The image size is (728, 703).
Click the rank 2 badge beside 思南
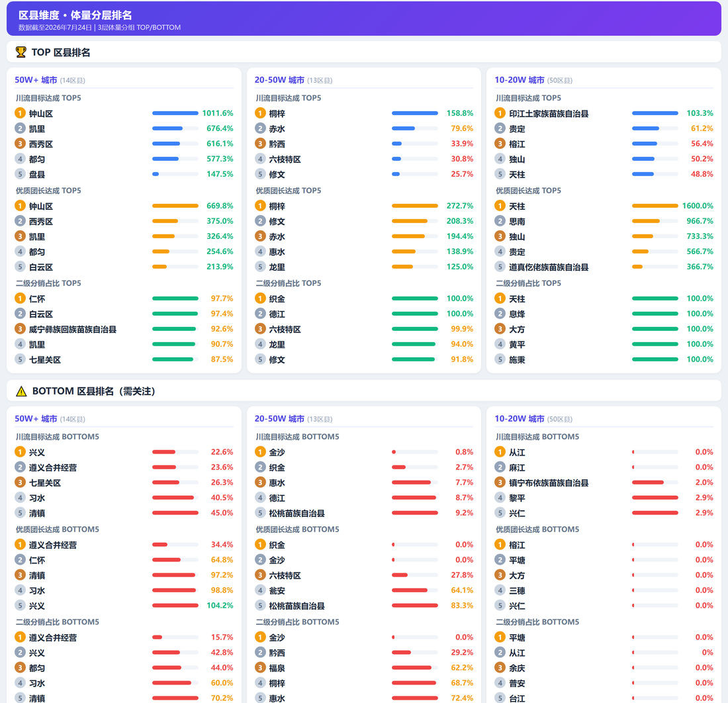click(500, 221)
